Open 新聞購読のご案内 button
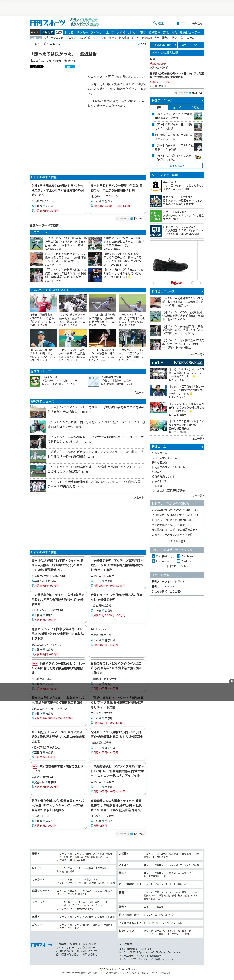This screenshot has width=234, height=980. pyautogui.click(x=163, y=45)
